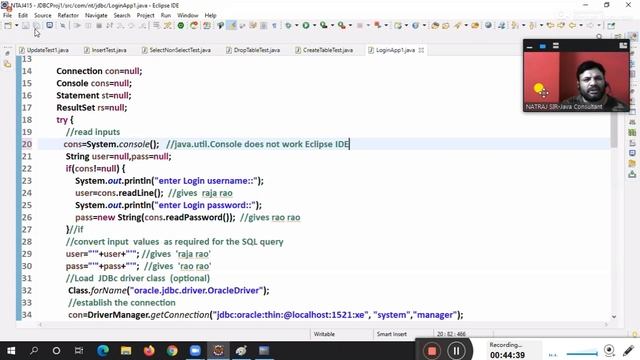Click webcam overlay view switch blue icon
This screenshot has width=640, height=360.
[x=542, y=46]
